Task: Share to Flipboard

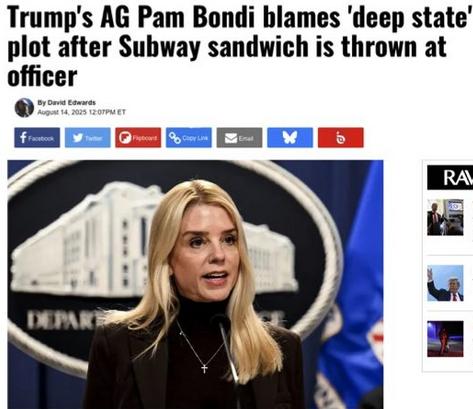Action: (138, 137)
